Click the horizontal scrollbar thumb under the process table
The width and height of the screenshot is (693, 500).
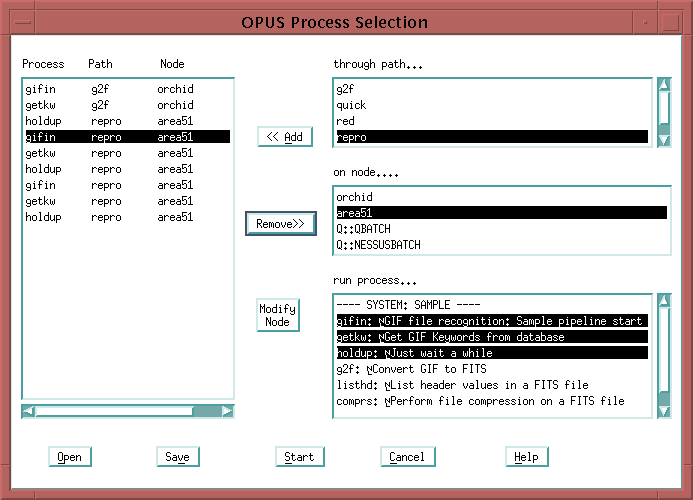(x=114, y=411)
